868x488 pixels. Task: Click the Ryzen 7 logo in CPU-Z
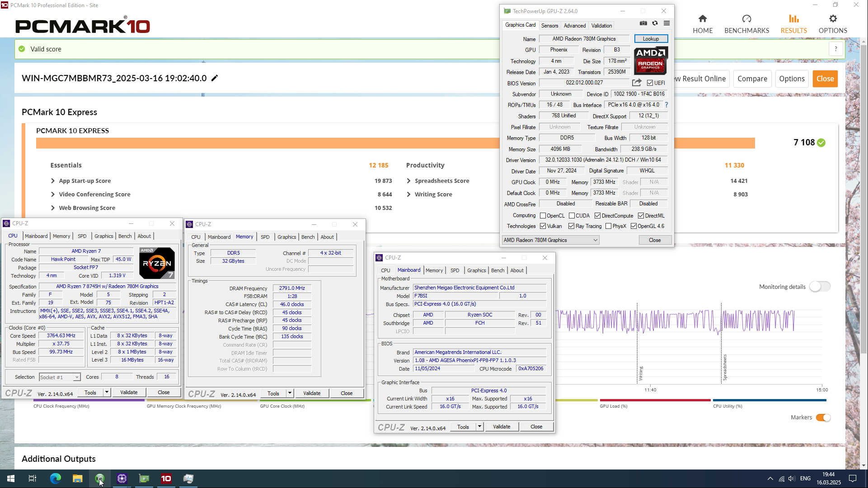coord(157,263)
